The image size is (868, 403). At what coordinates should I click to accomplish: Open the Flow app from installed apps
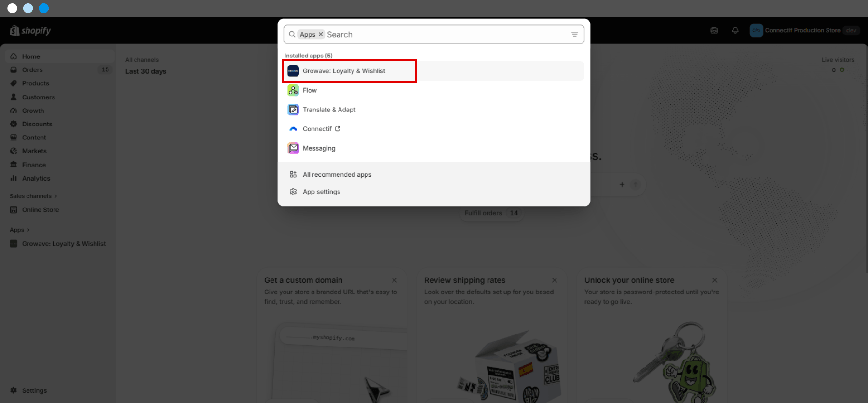(x=434, y=90)
